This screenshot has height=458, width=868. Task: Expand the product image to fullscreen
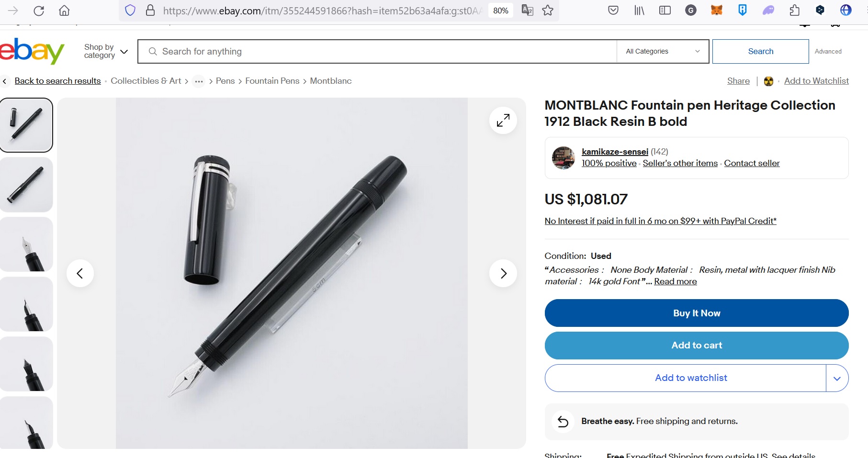pyautogui.click(x=503, y=121)
